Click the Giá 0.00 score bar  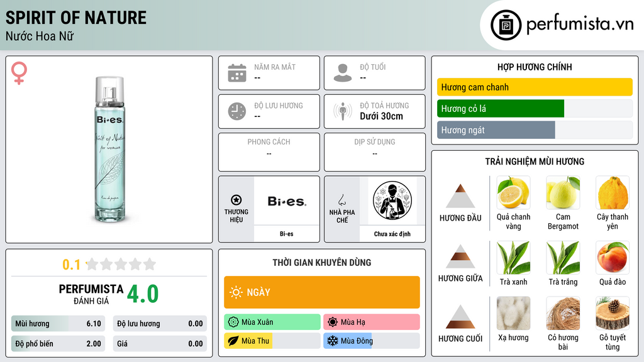coord(160,344)
